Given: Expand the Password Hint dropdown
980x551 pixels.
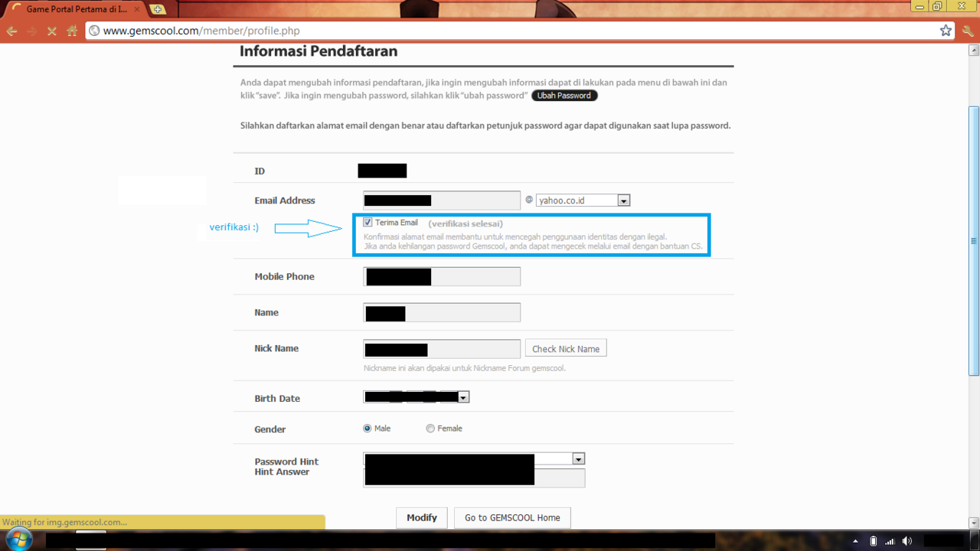Looking at the screenshot, I should click(579, 458).
